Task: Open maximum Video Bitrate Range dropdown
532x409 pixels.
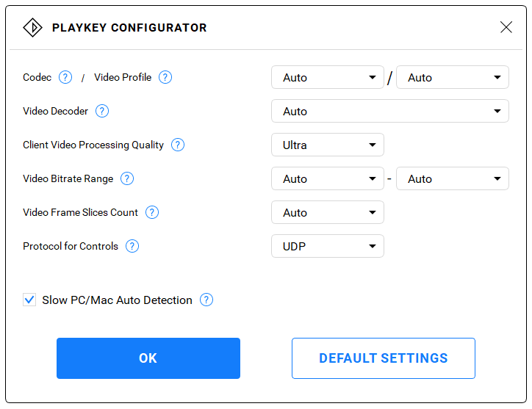Action: (452, 178)
